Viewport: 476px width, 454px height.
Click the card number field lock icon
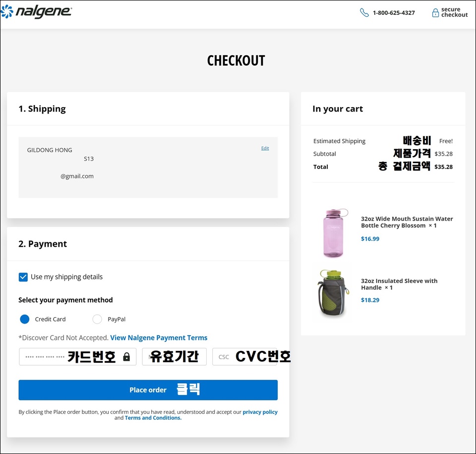click(126, 356)
